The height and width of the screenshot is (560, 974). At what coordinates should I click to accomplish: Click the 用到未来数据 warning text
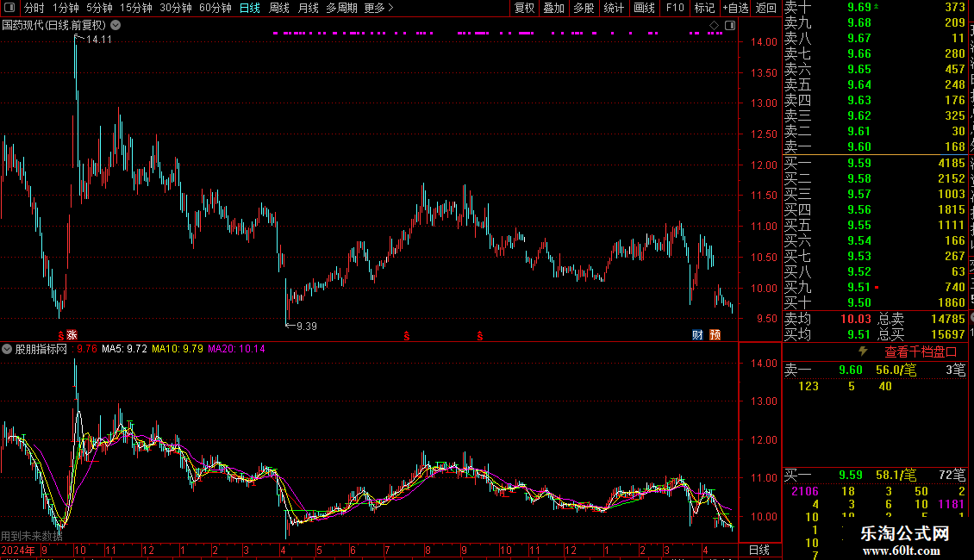(32, 536)
